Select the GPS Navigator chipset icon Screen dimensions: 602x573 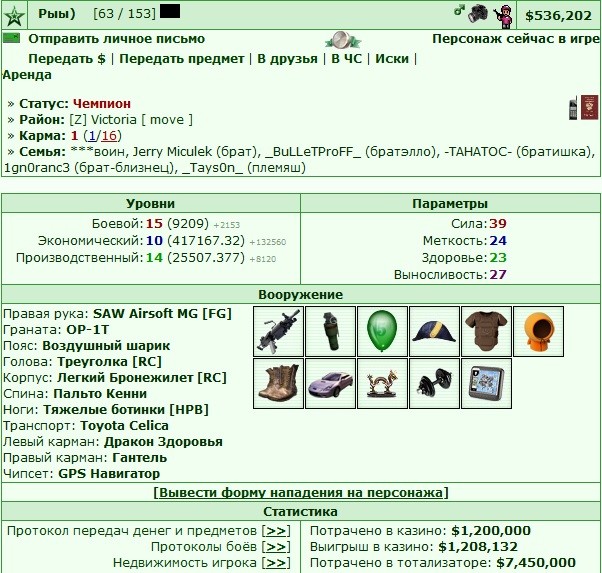(x=486, y=383)
